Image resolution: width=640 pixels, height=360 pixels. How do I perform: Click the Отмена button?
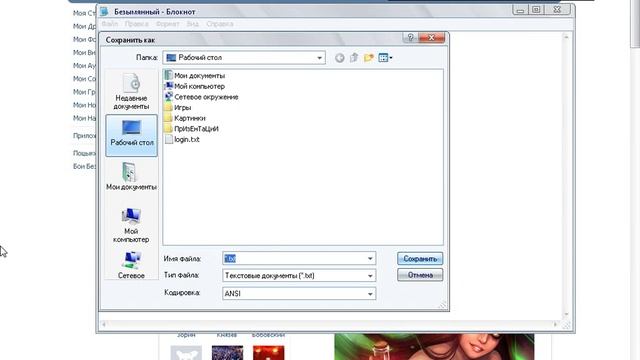coord(420,275)
